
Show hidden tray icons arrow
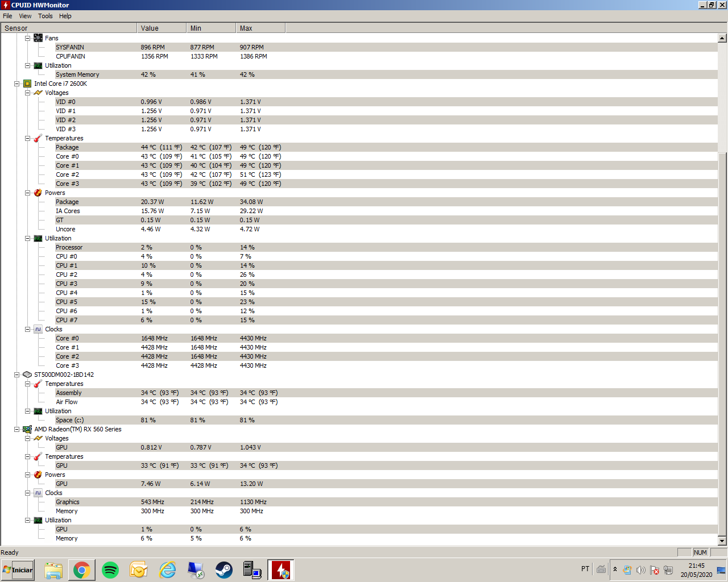615,569
